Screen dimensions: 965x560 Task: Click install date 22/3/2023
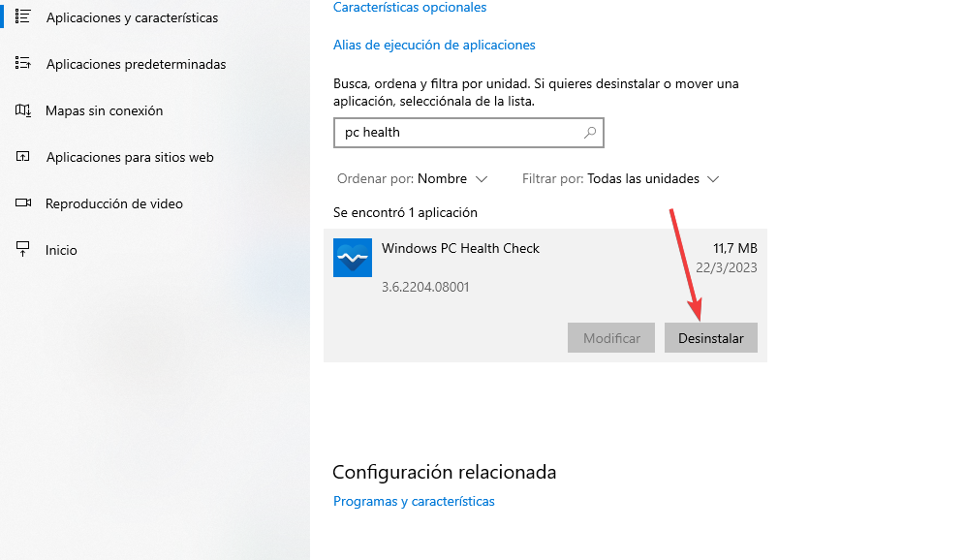coord(727,267)
